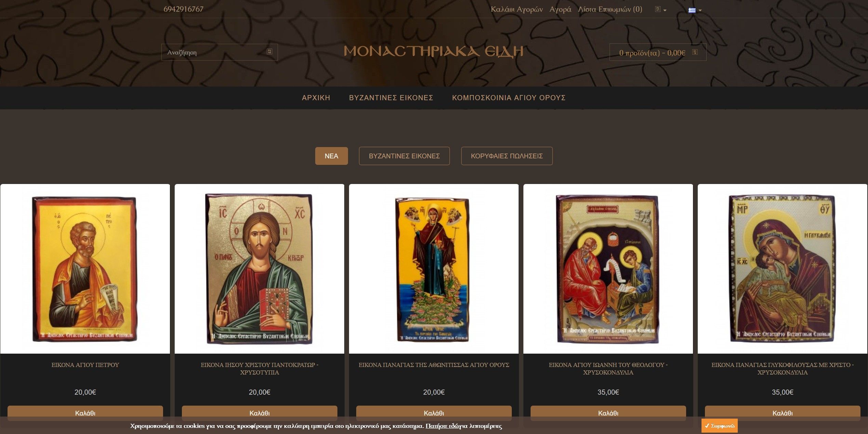Open ΒΥΖΑΝΤΙΝΕΣ ΕΙΚΟΝΕΣ in the main menu
The height and width of the screenshot is (434, 868).
click(x=391, y=98)
